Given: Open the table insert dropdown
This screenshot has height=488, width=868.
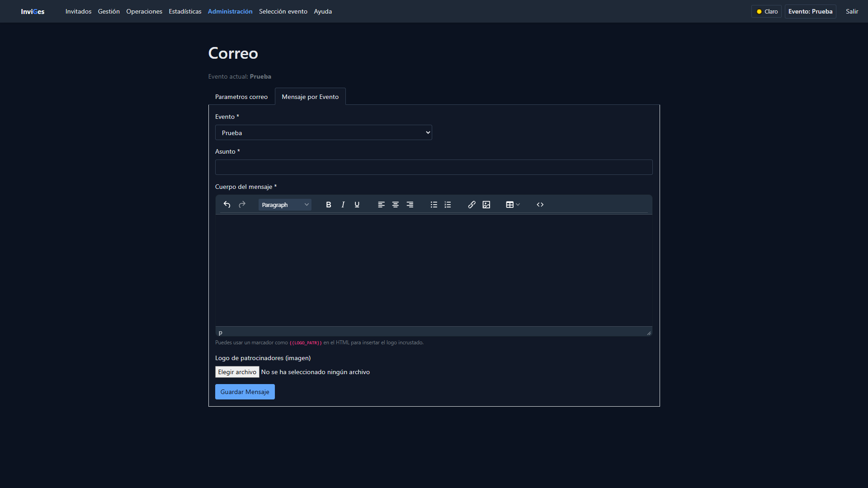Looking at the screenshot, I should 513,205.
